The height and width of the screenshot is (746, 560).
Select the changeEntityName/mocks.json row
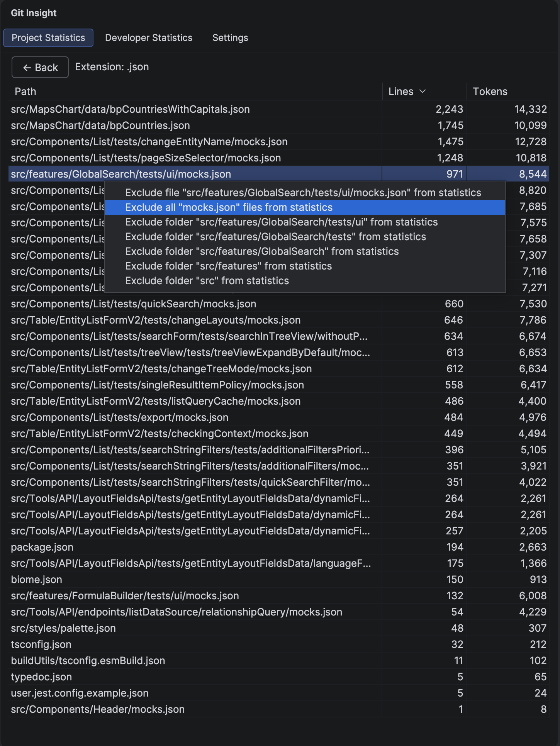coord(279,142)
